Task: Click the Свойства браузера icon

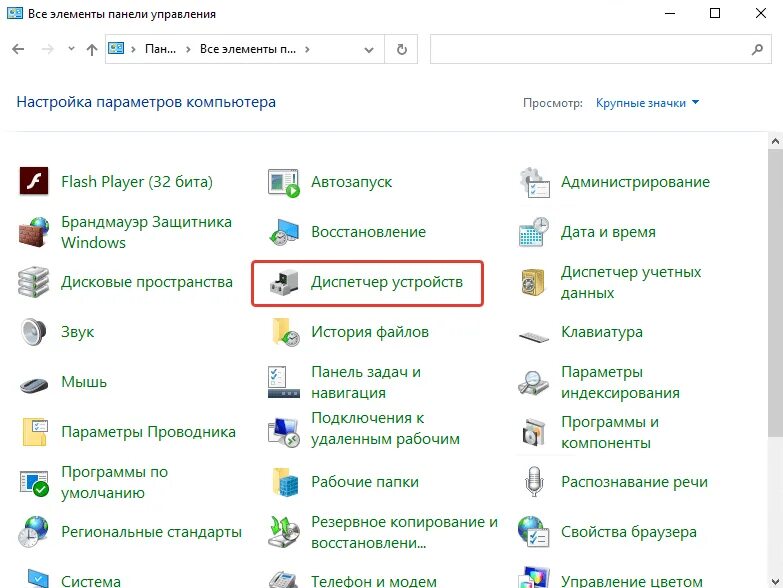Action: [533, 532]
